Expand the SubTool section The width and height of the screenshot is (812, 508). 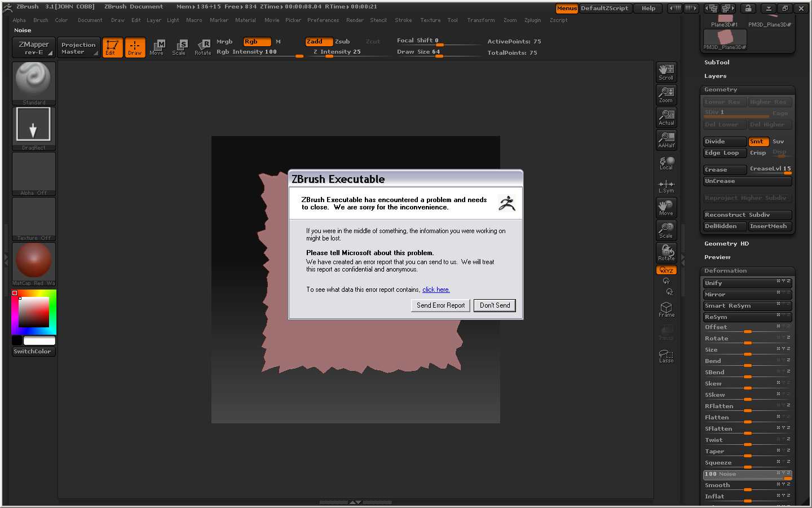coord(717,63)
